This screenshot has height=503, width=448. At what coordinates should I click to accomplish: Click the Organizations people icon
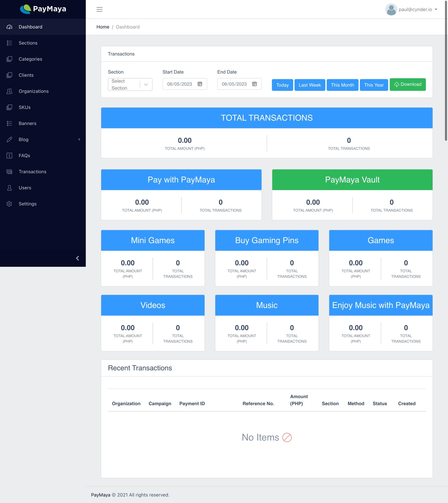click(9, 91)
